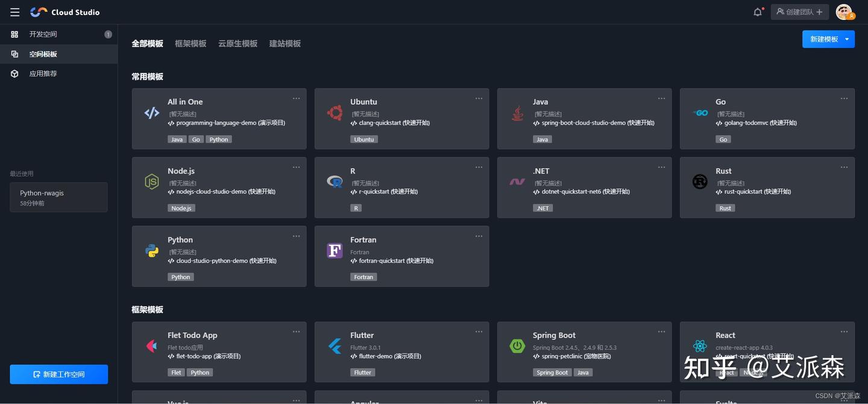Viewport: 868px width, 404px height.
Task: Click the React template icon
Action: 700,346
